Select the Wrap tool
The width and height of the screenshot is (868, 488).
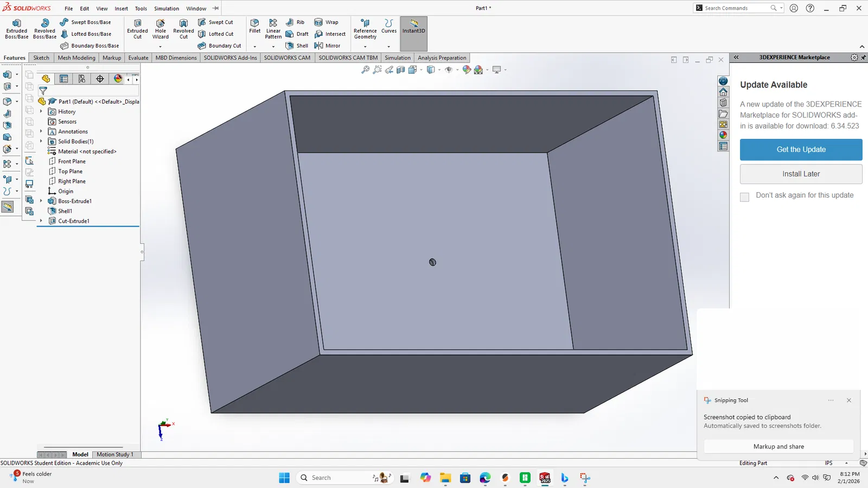[x=326, y=22]
